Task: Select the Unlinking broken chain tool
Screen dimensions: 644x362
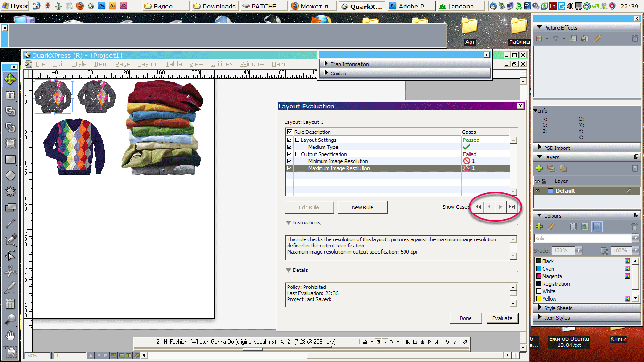Action: coord(10,127)
